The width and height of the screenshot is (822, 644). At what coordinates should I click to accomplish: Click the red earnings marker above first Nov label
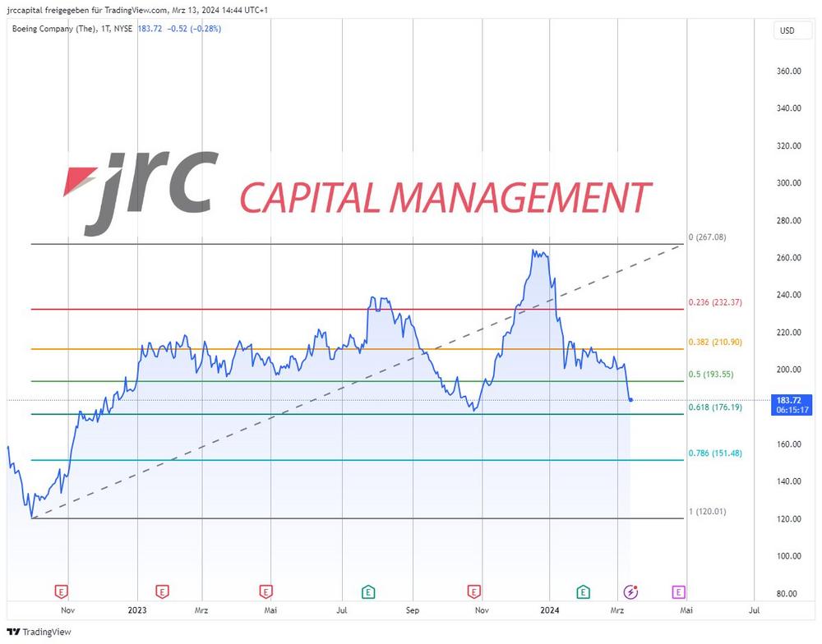click(x=62, y=592)
